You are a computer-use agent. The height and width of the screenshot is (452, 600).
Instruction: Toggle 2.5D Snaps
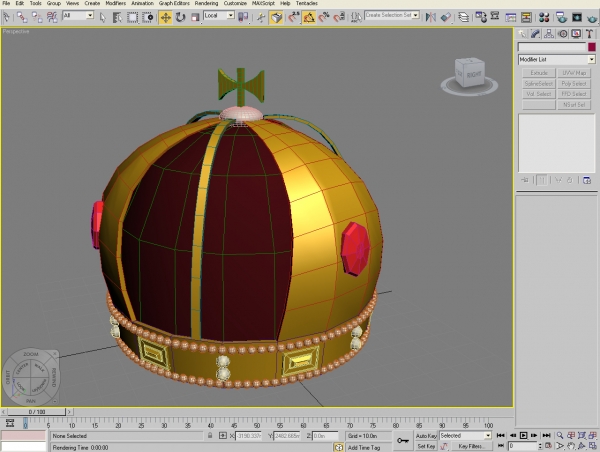(294, 17)
